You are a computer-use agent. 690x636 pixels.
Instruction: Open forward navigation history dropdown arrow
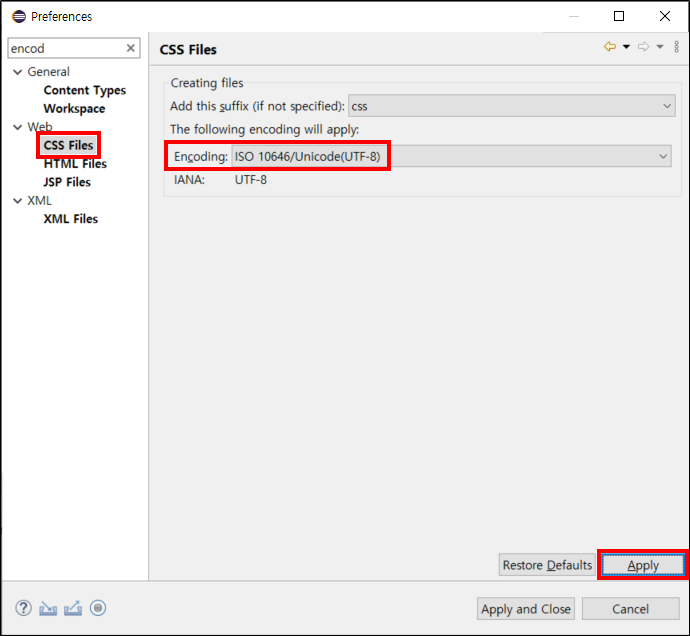click(x=660, y=46)
